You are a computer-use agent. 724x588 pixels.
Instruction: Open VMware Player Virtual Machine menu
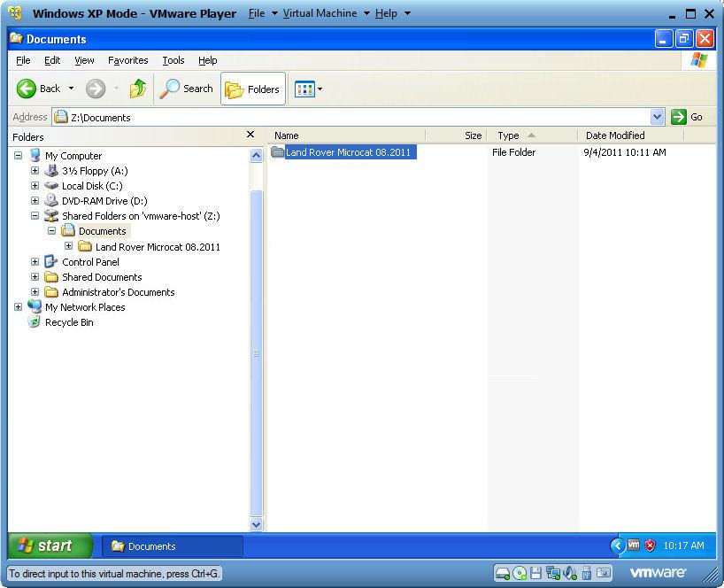pyautogui.click(x=320, y=13)
